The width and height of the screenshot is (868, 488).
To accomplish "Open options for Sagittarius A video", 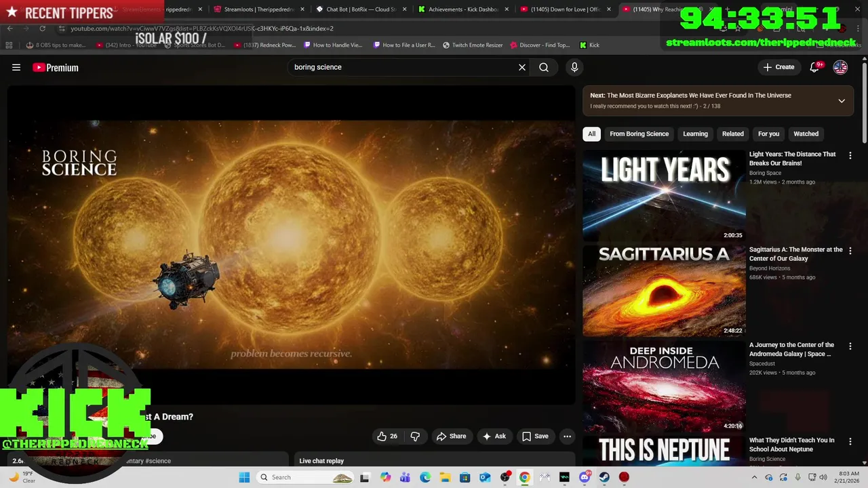I will click(x=850, y=251).
